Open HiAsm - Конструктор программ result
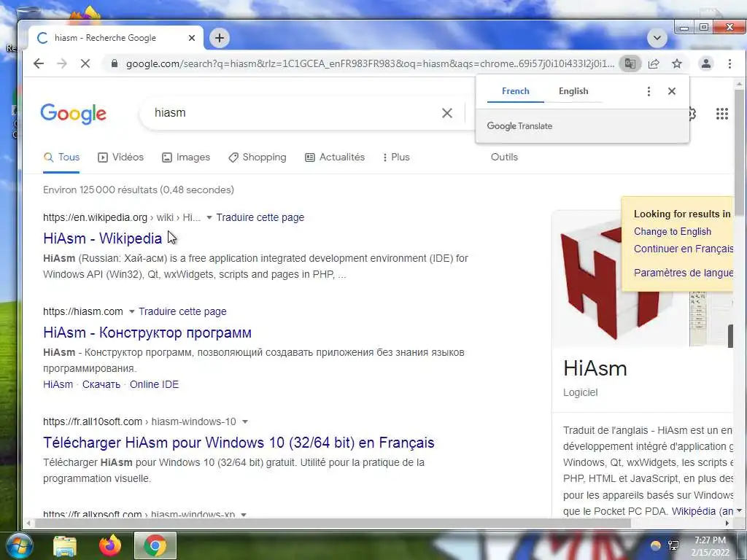 [x=147, y=332]
